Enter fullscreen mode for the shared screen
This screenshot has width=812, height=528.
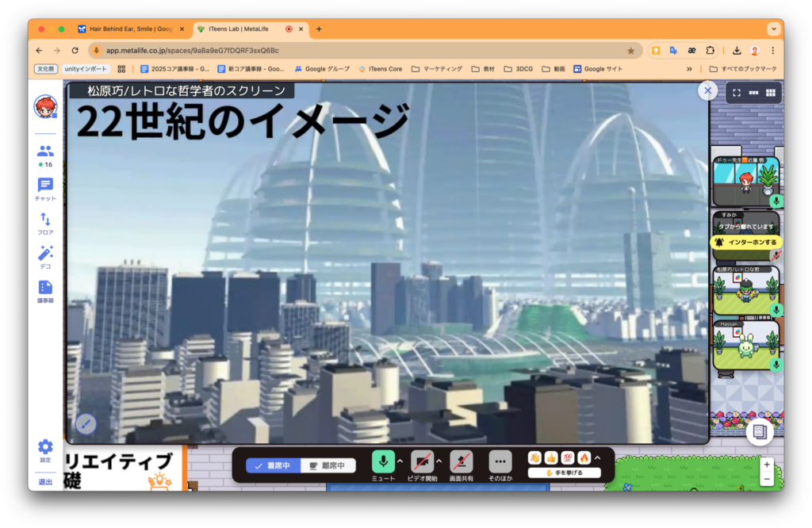click(x=737, y=93)
